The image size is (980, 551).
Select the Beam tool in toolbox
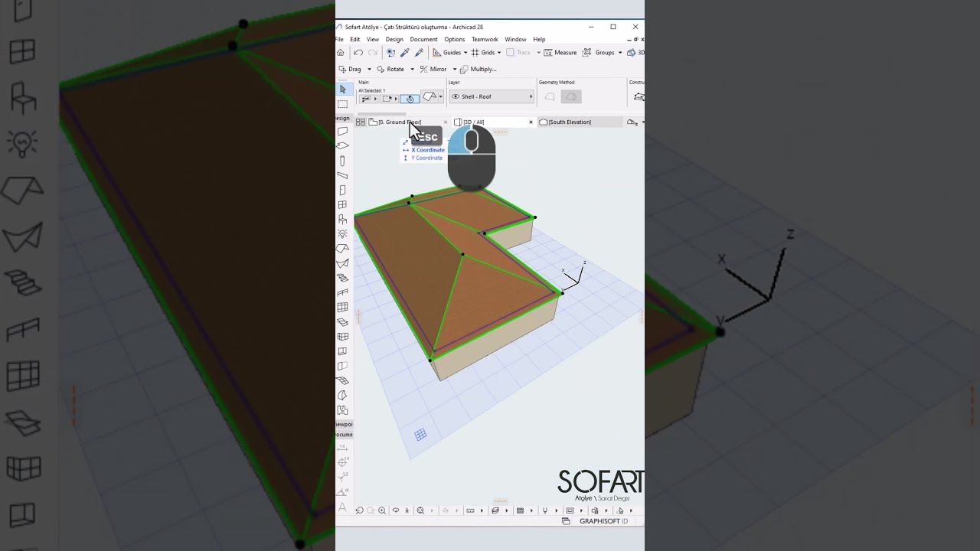[342, 175]
